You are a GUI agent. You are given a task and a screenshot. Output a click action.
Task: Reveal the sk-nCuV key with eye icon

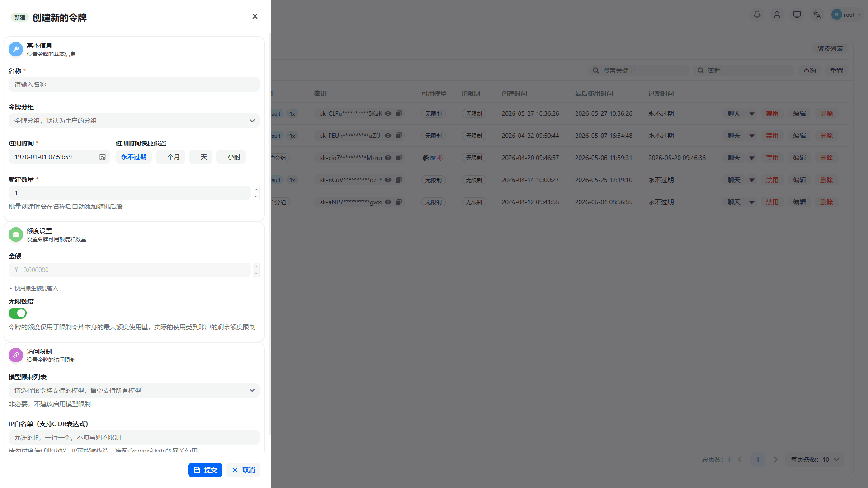(x=388, y=180)
